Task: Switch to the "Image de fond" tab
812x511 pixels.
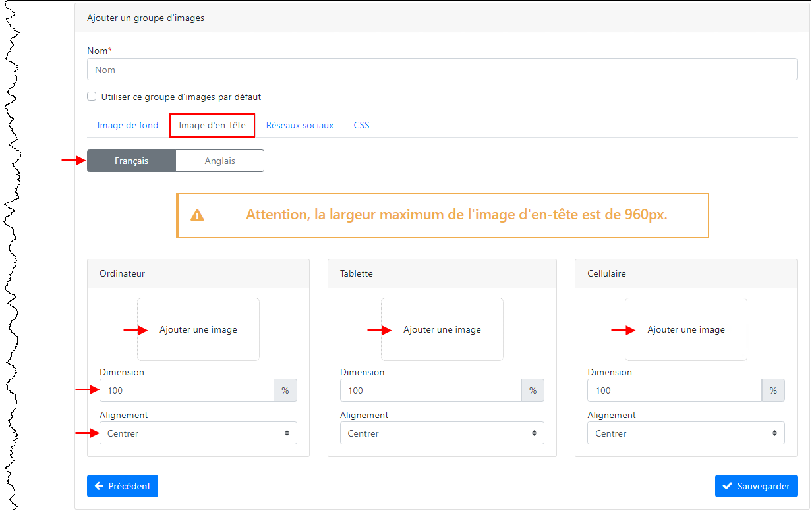Action: 127,124
